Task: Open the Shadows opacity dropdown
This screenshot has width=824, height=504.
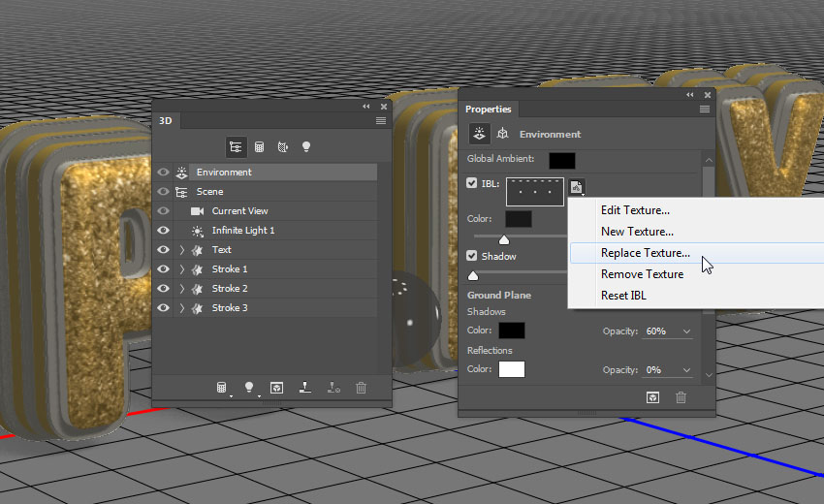Action: [x=686, y=331]
